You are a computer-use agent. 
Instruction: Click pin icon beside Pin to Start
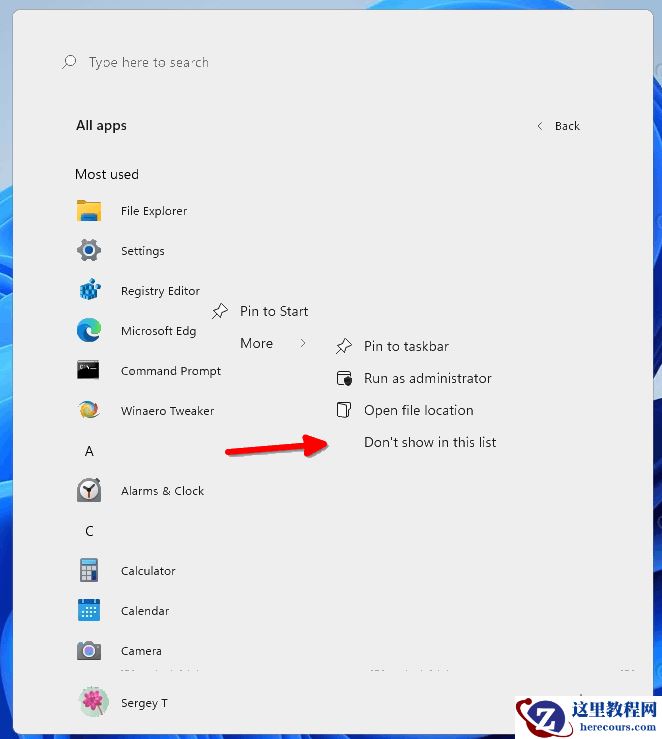click(x=220, y=311)
